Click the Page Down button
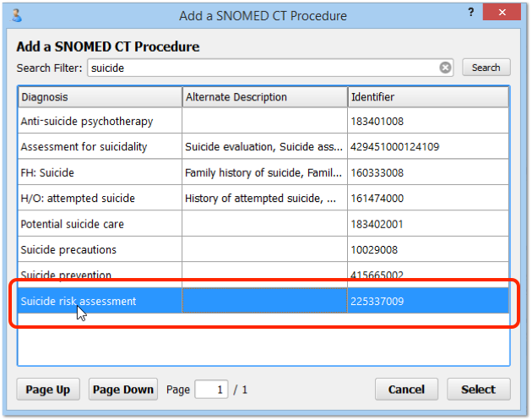The image size is (532, 420). click(x=123, y=389)
